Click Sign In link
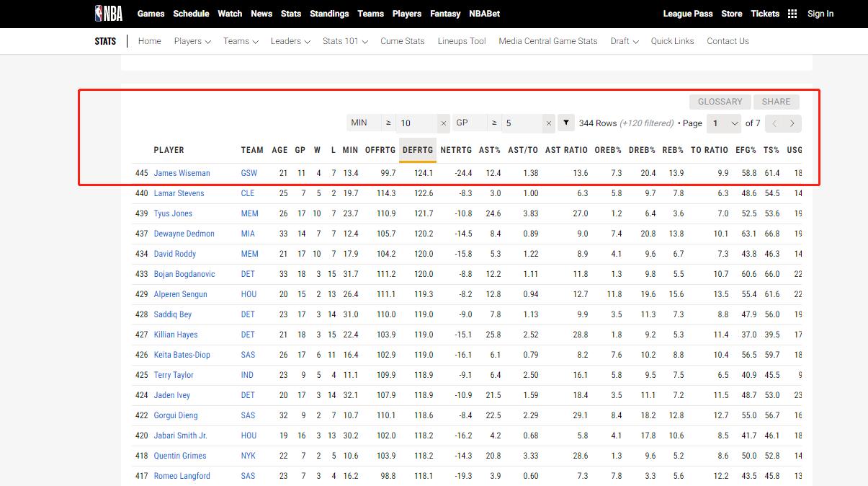Image resolution: width=868 pixels, height=486 pixels. (820, 14)
